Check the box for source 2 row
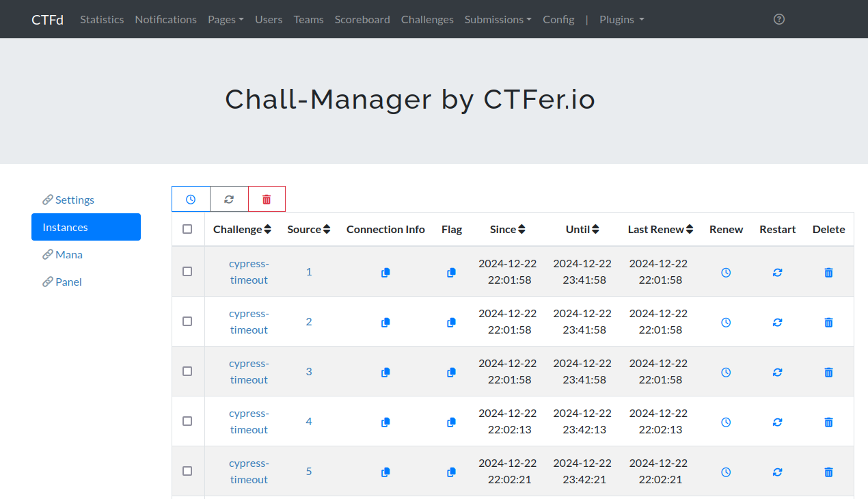 point(187,321)
